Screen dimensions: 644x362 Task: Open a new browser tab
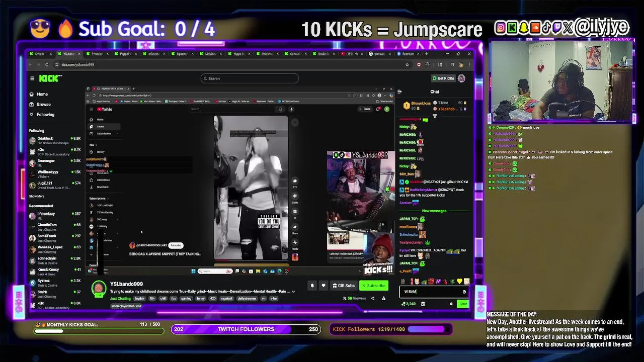427,54
